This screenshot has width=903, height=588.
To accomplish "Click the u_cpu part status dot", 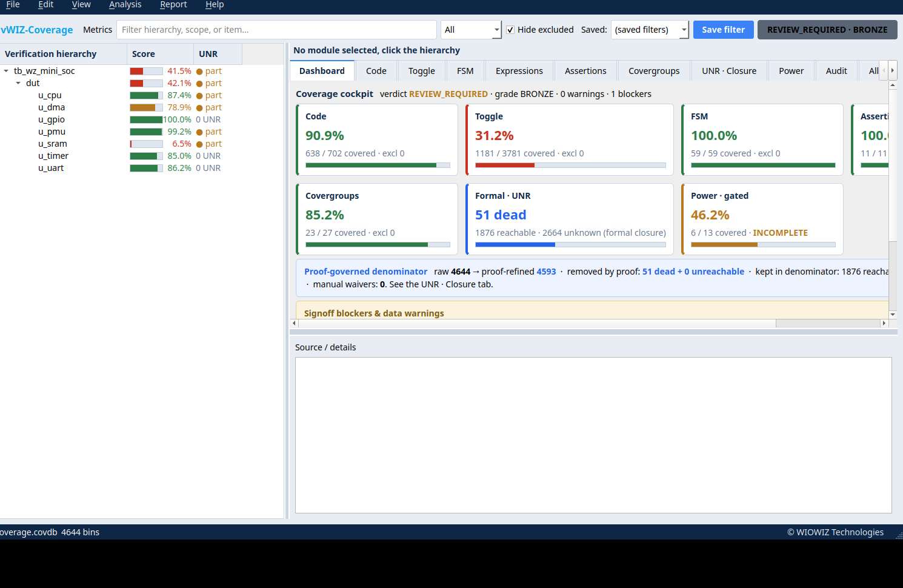I will tap(199, 96).
